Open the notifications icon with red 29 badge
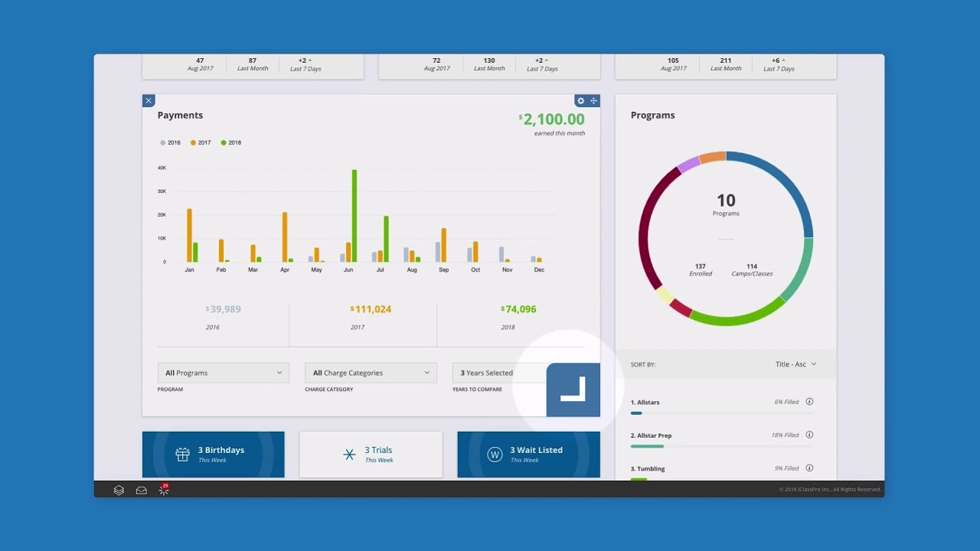980x551 pixels. click(164, 489)
